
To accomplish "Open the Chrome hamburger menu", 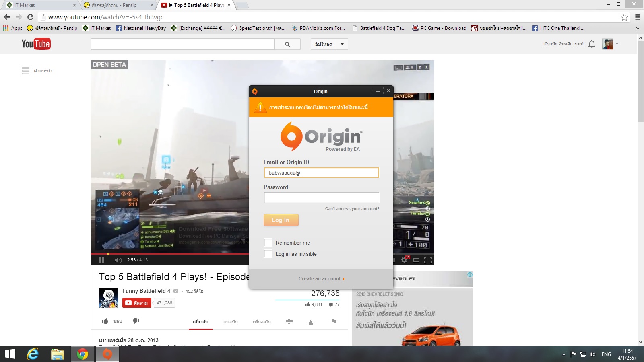I will click(638, 17).
